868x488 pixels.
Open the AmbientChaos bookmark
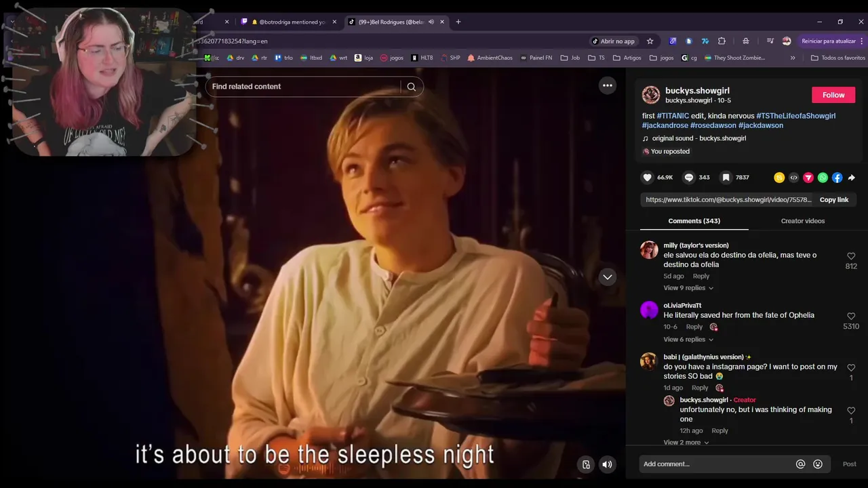pyautogui.click(x=490, y=58)
